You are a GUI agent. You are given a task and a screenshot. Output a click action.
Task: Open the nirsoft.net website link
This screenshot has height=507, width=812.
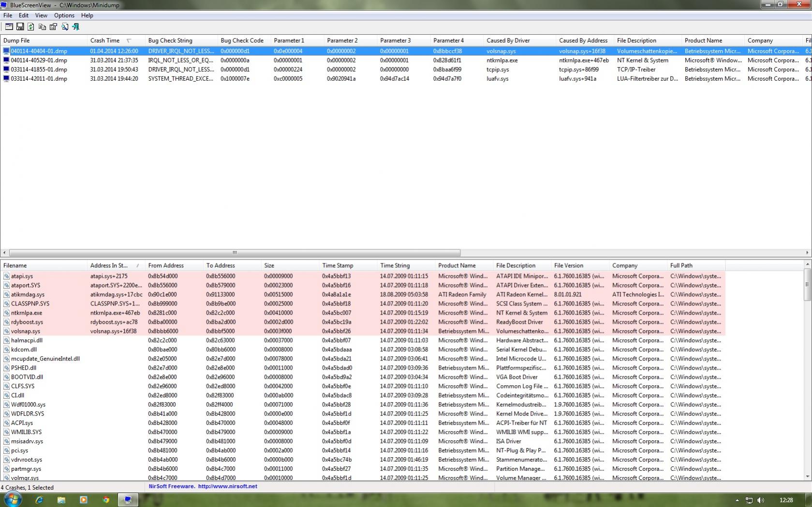[228, 487]
